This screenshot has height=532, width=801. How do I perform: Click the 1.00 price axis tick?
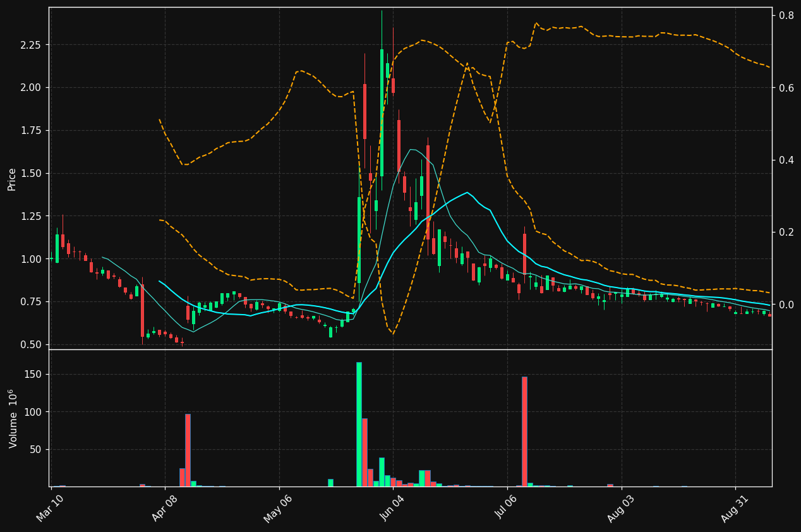click(30, 259)
